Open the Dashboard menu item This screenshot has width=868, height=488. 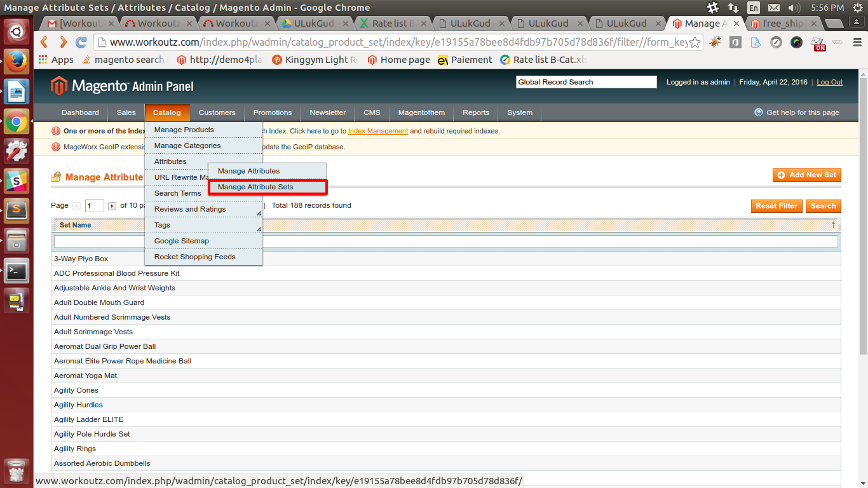tap(80, 112)
